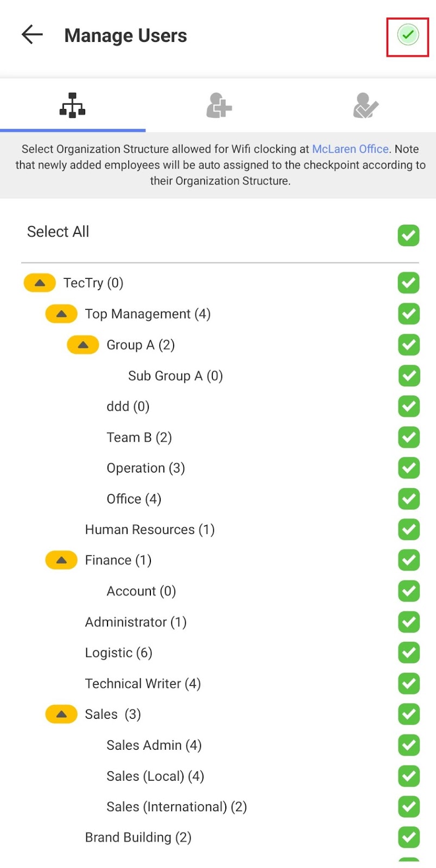Open the organization structure tab

tap(72, 105)
